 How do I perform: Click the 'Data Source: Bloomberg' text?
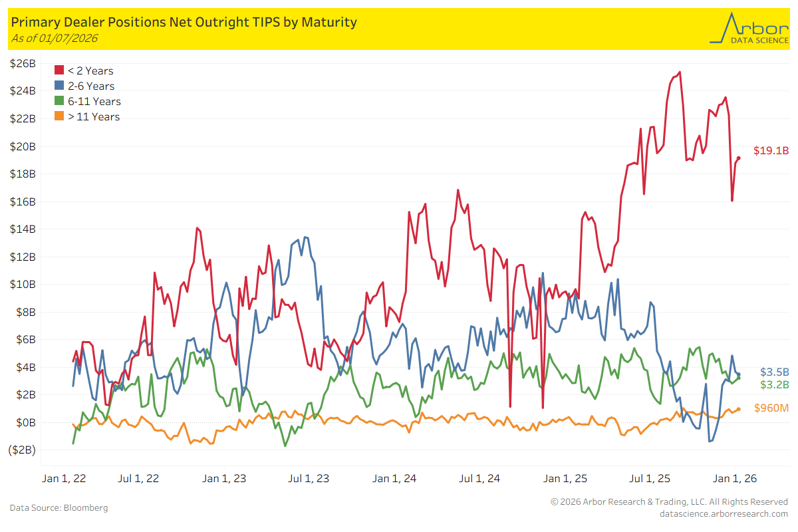[59, 507]
